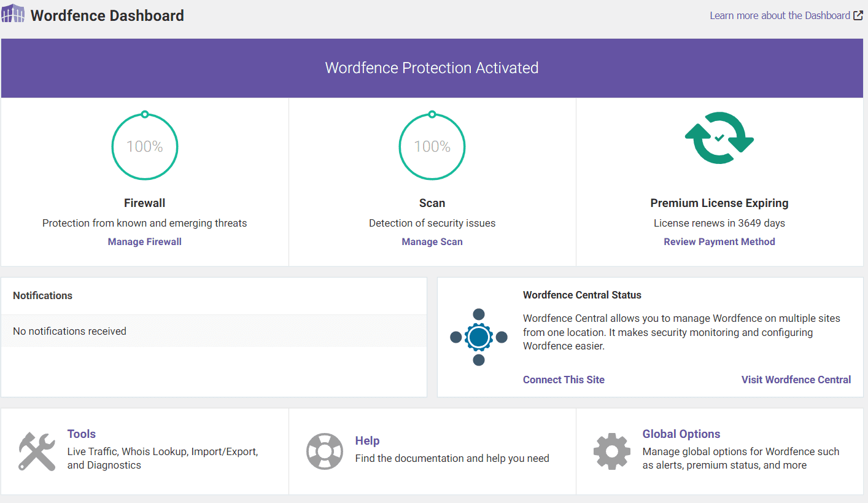Screen dimensions: 868x503
Task: Click the Help lifebuoy icon
Action: [325, 451]
